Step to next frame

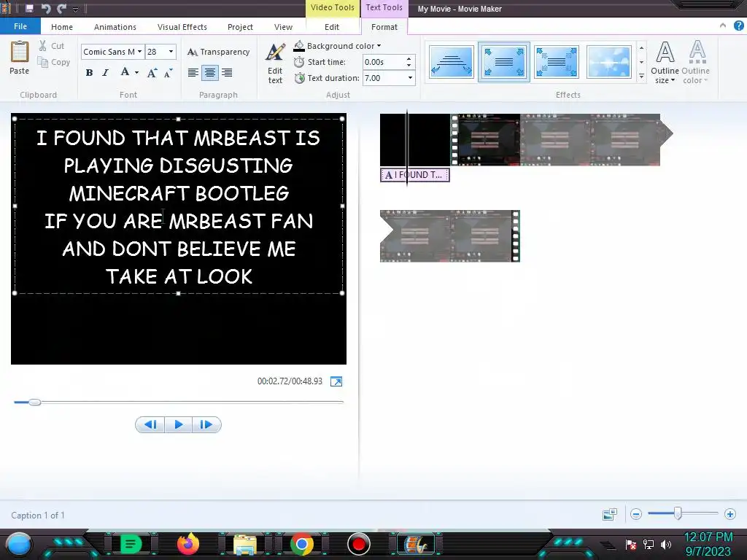point(206,424)
